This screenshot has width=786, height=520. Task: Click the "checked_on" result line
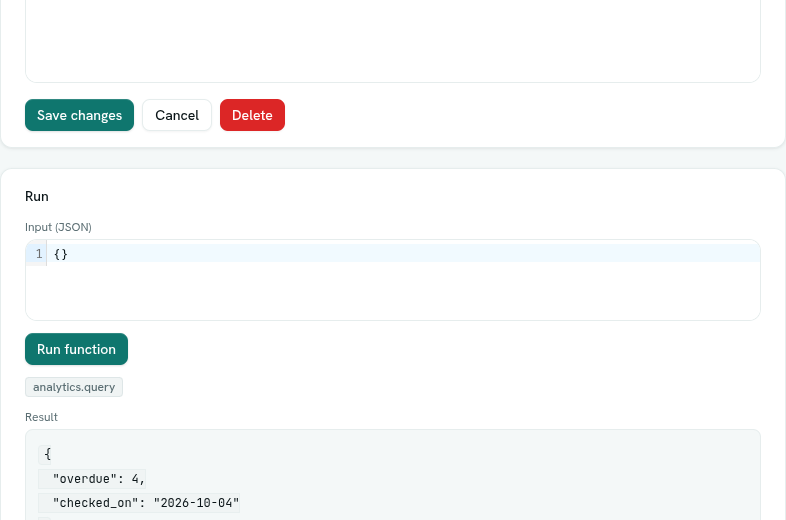tap(139, 503)
